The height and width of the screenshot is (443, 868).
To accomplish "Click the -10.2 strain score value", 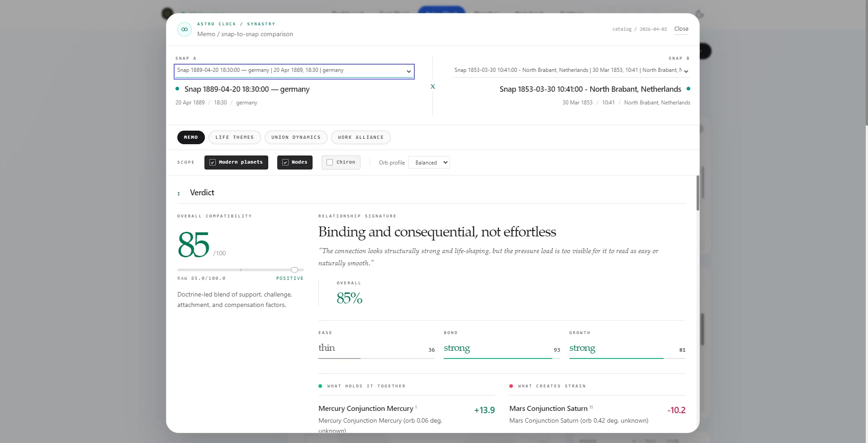I will 676,410.
